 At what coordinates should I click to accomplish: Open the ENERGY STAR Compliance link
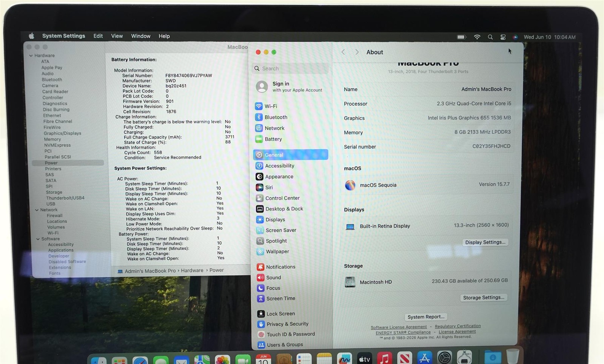coord(403,333)
